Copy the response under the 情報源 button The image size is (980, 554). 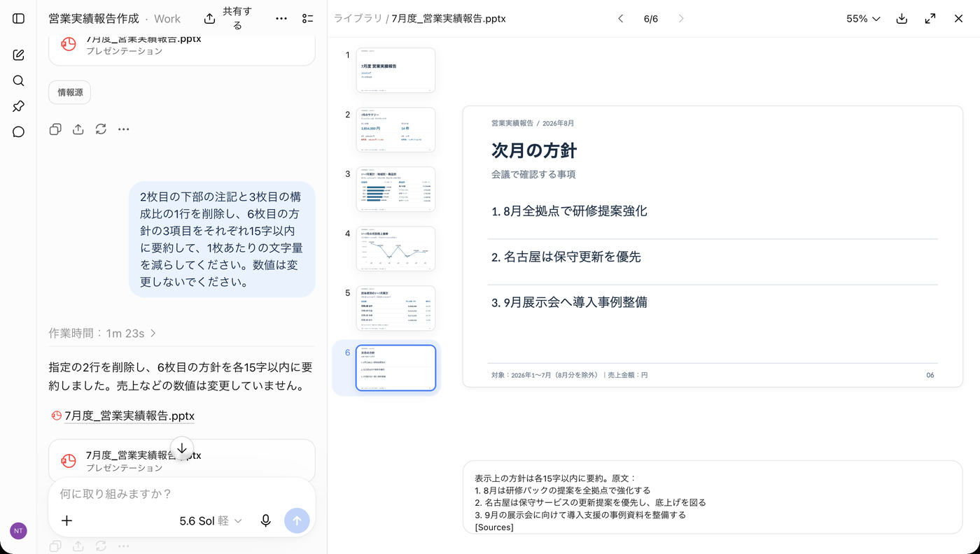tap(55, 129)
